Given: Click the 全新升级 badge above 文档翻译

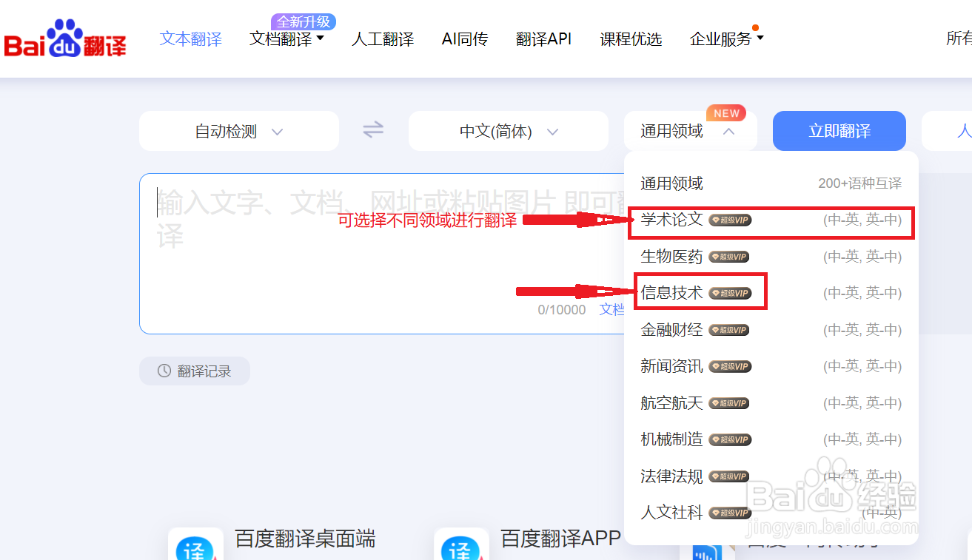Looking at the screenshot, I should click(304, 22).
